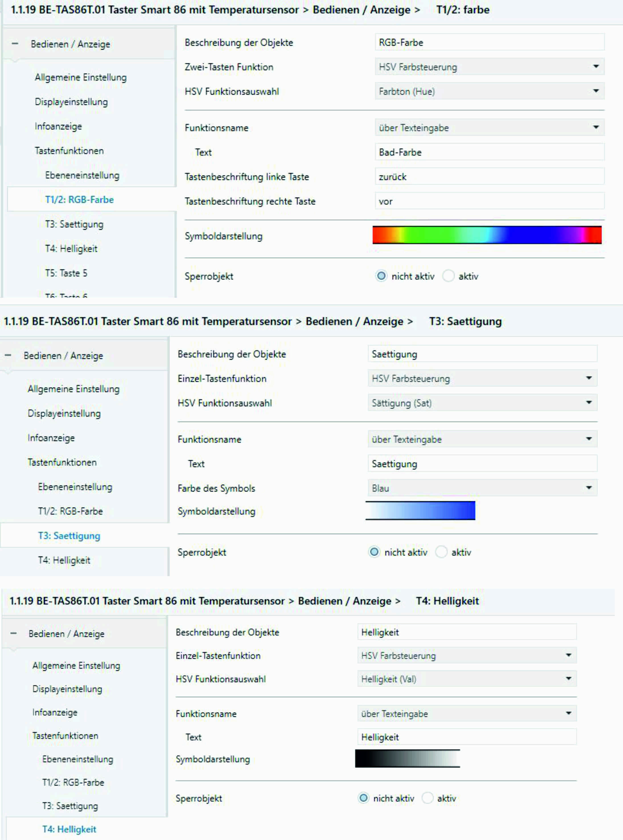Viewport: 623px width, 840px height.
Task: Click the blue saturation gradient swatch
Action: pos(420,511)
